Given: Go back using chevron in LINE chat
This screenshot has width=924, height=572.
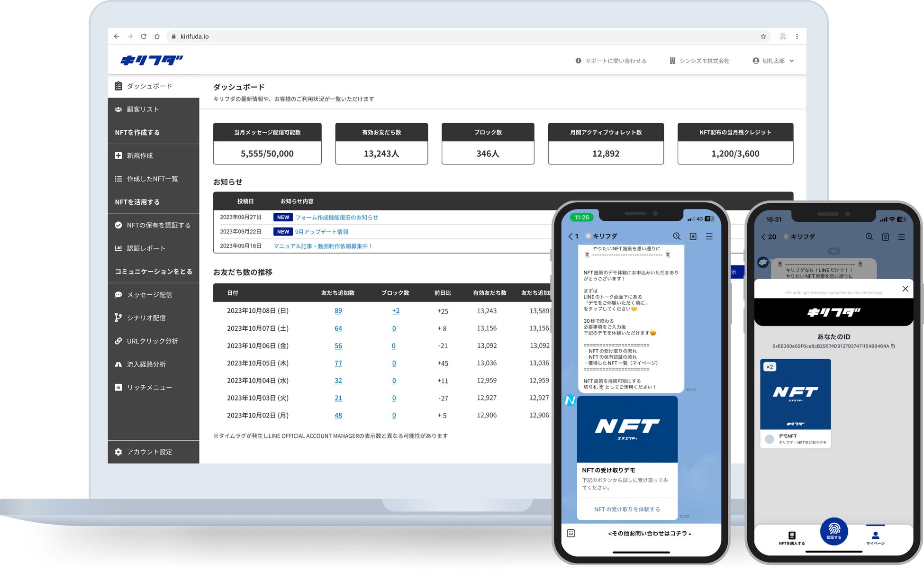Looking at the screenshot, I should pos(571,236).
